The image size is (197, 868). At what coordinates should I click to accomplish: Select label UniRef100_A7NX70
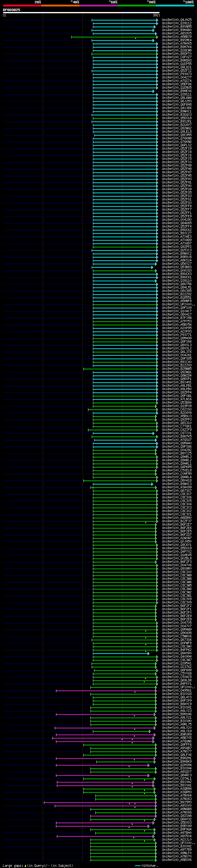pos(177,856)
